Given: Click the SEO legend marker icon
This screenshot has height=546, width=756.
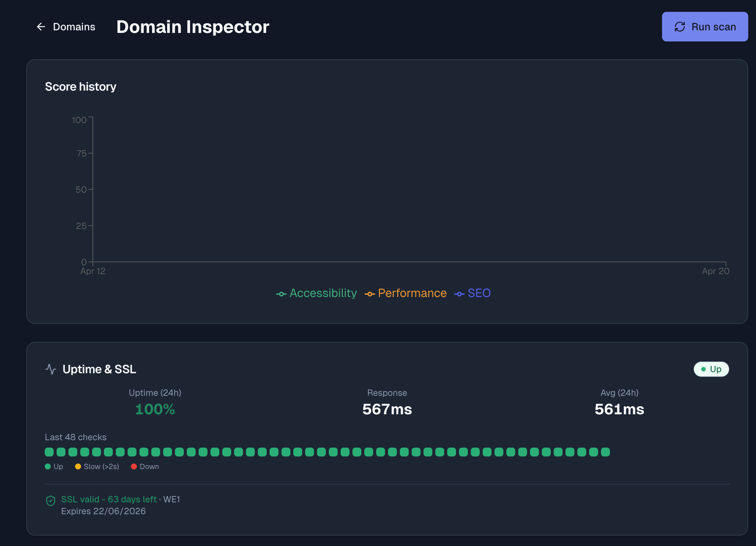Looking at the screenshot, I should coord(459,293).
